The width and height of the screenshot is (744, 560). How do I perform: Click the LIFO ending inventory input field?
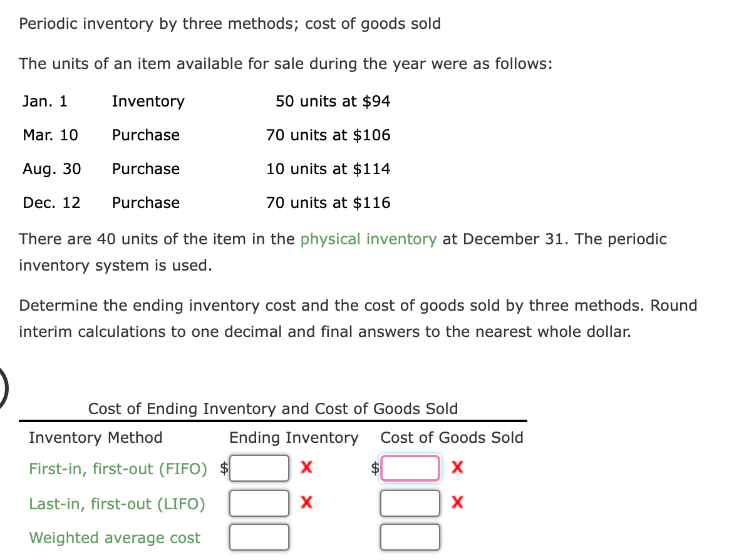click(259, 503)
